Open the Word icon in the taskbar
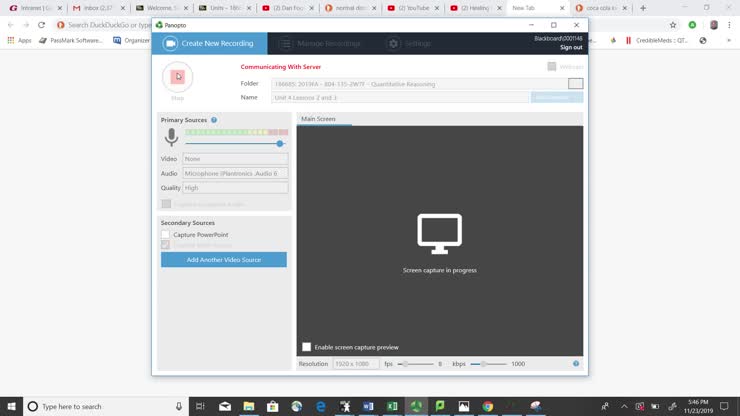740x416 pixels. (x=368, y=406)
